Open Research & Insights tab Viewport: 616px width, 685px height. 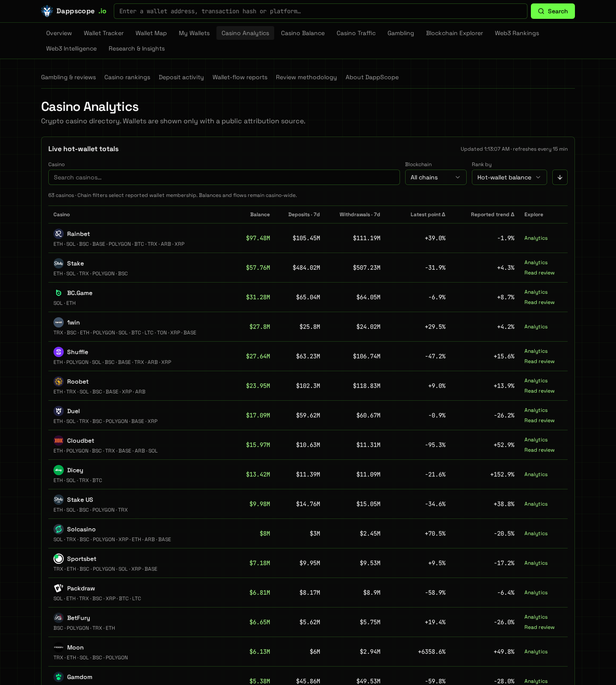136,48
